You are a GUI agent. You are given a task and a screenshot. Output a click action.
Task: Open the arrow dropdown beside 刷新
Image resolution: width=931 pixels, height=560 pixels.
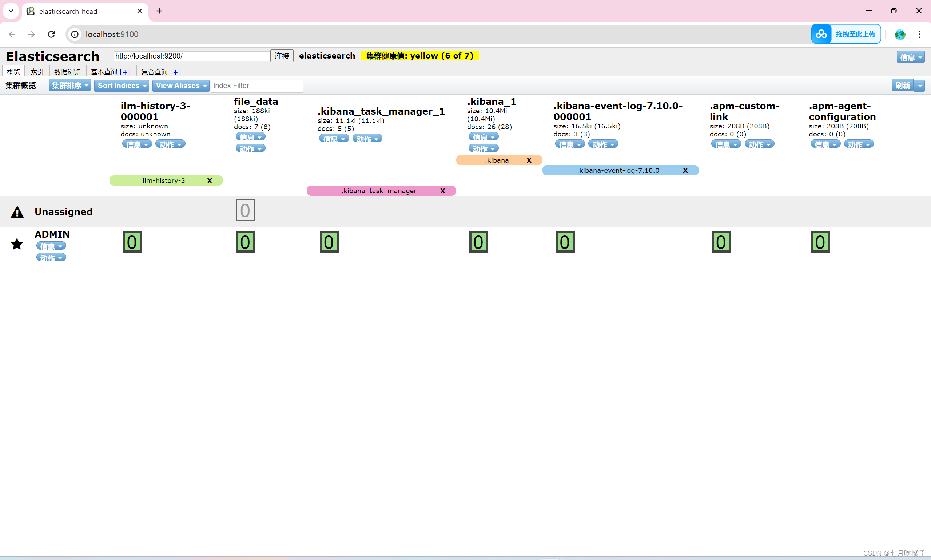(x=920, y=86)
